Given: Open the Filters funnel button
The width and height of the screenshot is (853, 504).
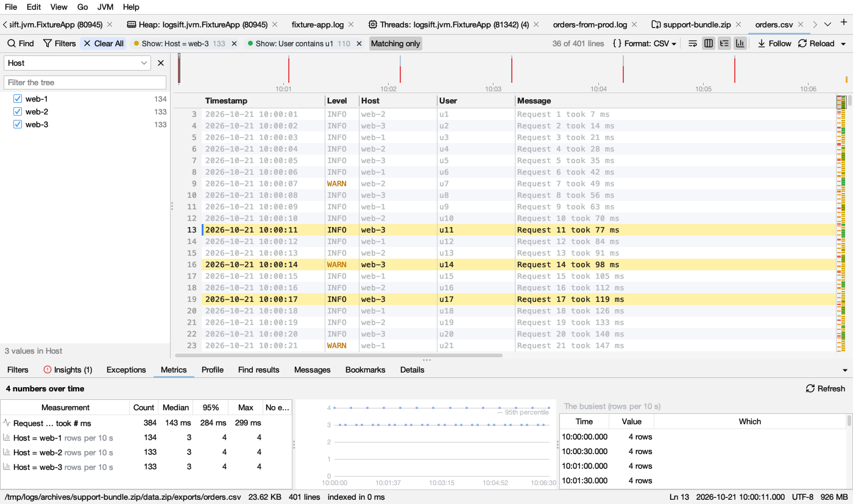Looking at the screenshot, I should click(x=59, y=44).
